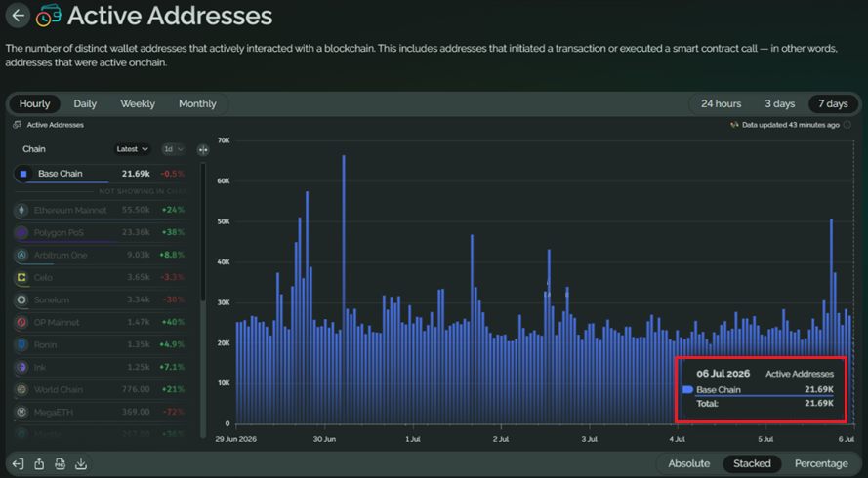Click the -72% MegaETH change
868x478 pixels.
pos(174,413)
